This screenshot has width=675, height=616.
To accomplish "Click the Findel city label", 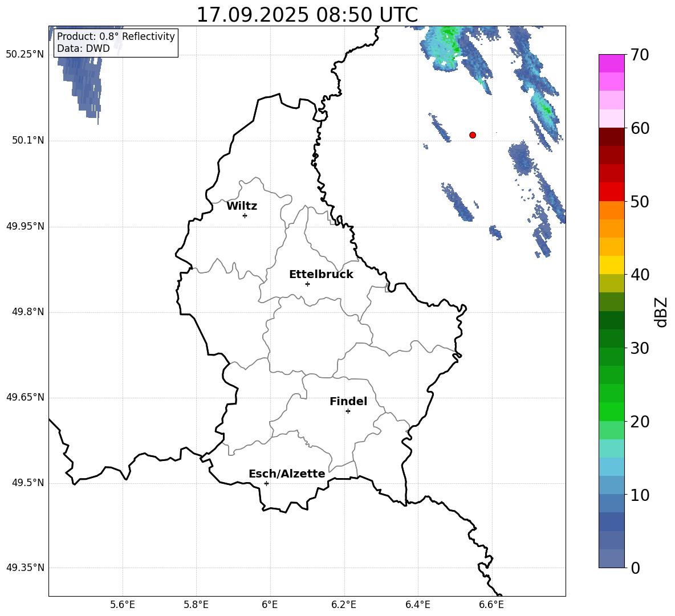I will [x=348, y=401].
